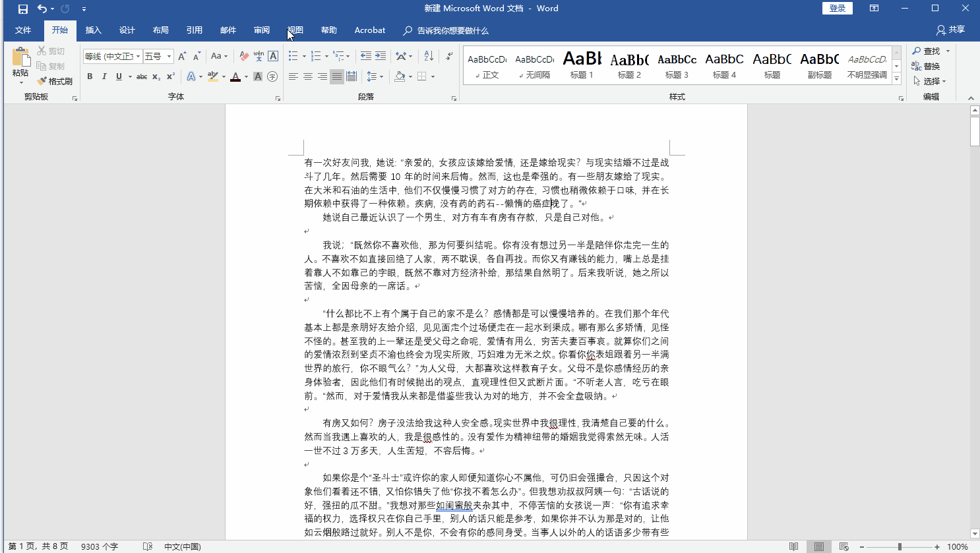
Task: Click the 替换 Replace command
Action: coord(931,66)
